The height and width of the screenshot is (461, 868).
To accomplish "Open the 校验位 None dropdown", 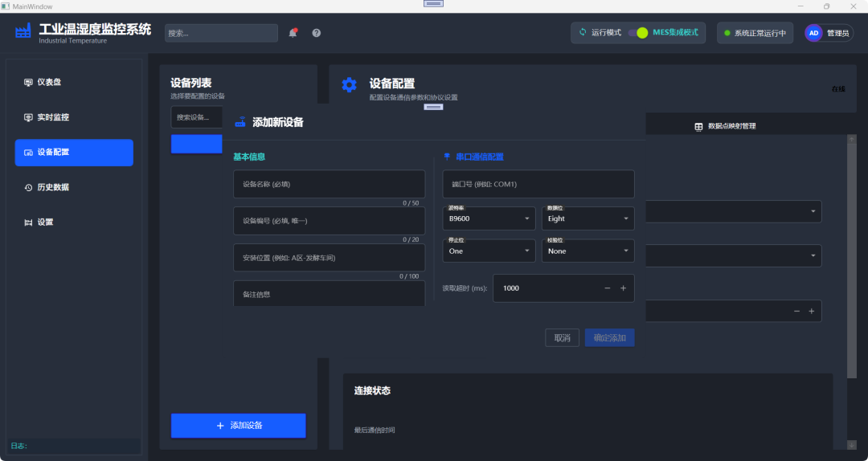I will pyautogui.click(x=588, y=251).
